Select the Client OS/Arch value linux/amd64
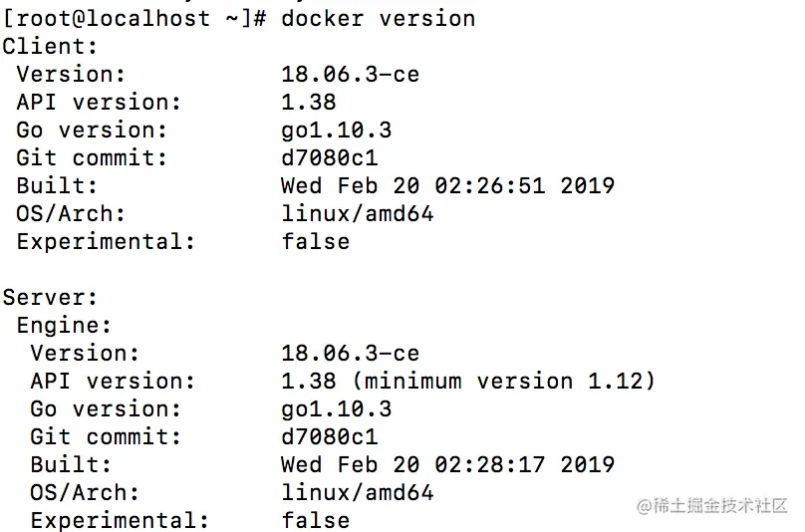The image size is (805, 532). pyautogui.click(x=357, y=213)
